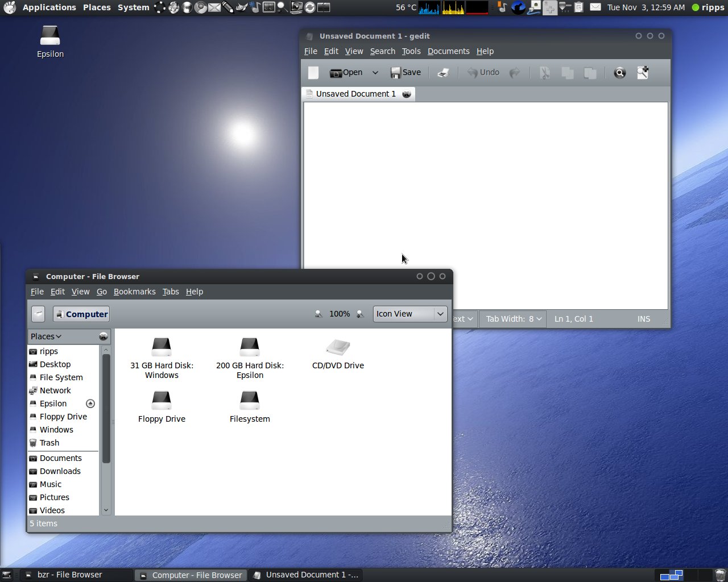
Task: Open the Tab Width dropdown in gedit status bar
Action: [x=513, y=319]
